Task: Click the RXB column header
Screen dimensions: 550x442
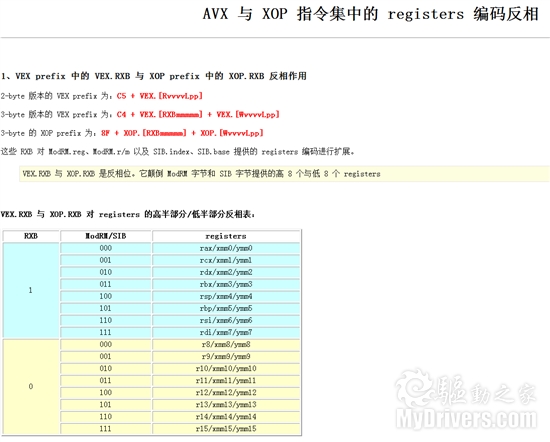Action: (x=31, y=236)
